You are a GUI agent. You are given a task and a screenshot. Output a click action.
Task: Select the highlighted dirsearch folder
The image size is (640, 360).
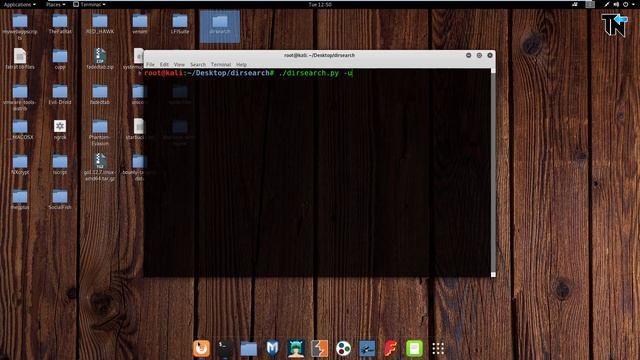coord(220,26)
